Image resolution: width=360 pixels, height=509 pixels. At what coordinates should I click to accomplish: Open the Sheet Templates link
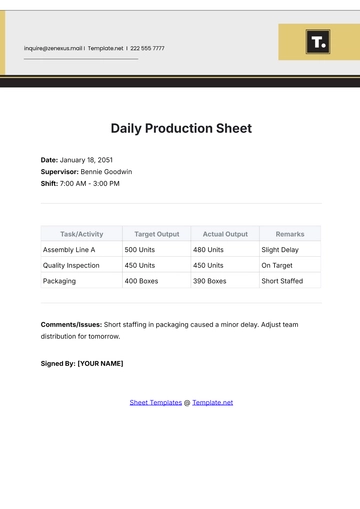(x=156, y=402)
